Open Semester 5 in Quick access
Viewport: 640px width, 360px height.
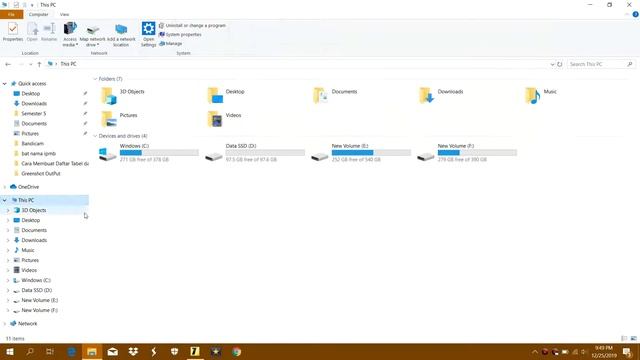point(33,113)
